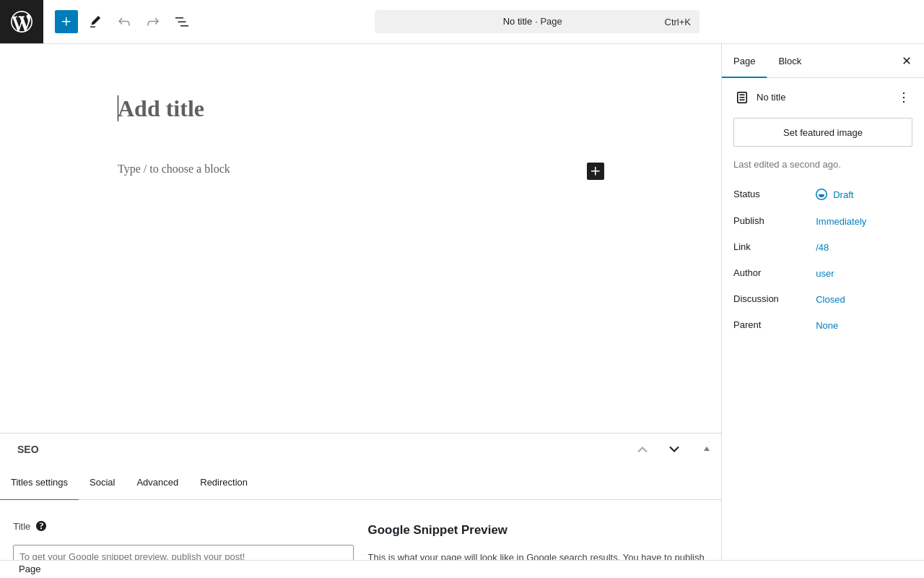Open the block inserter plus button
This screenshot has height=578, width=924.
66,22
